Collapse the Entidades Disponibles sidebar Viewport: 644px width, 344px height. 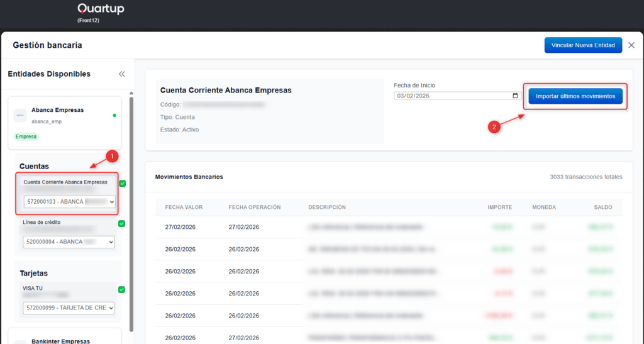point(122,74)
